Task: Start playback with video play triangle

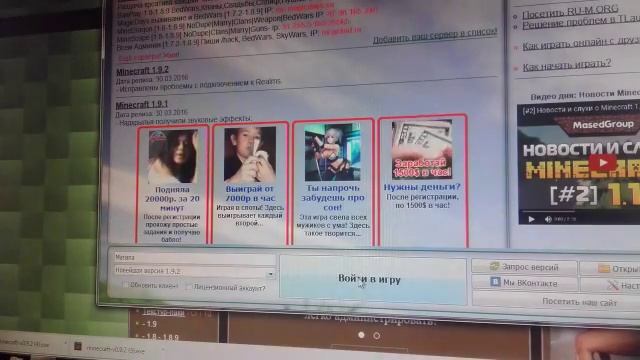Action: (531, 219)
